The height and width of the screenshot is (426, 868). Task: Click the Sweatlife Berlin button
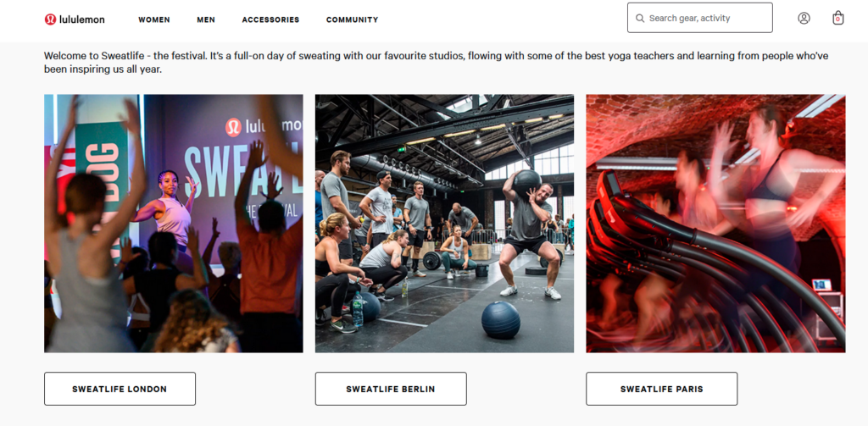click(391, 389)
